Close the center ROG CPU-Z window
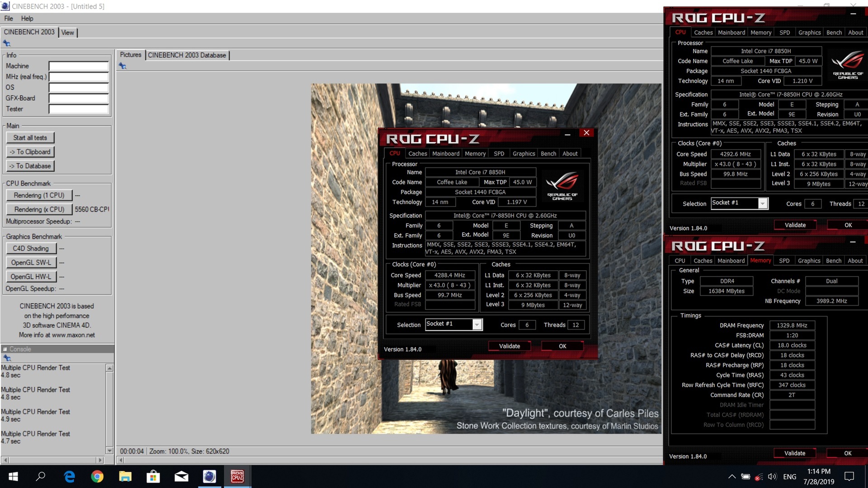Viewport: 868px width, 488px height. [x=586, y=133]
